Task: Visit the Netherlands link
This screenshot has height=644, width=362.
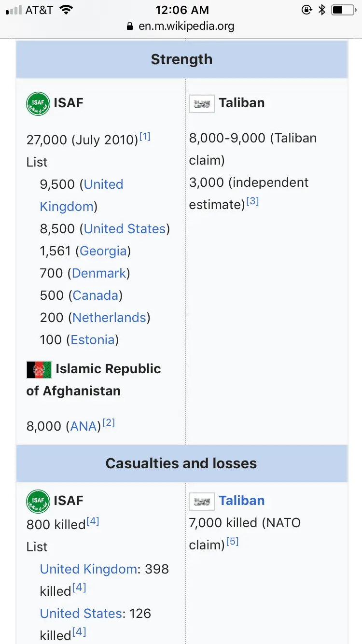Action: click(109, 318)
